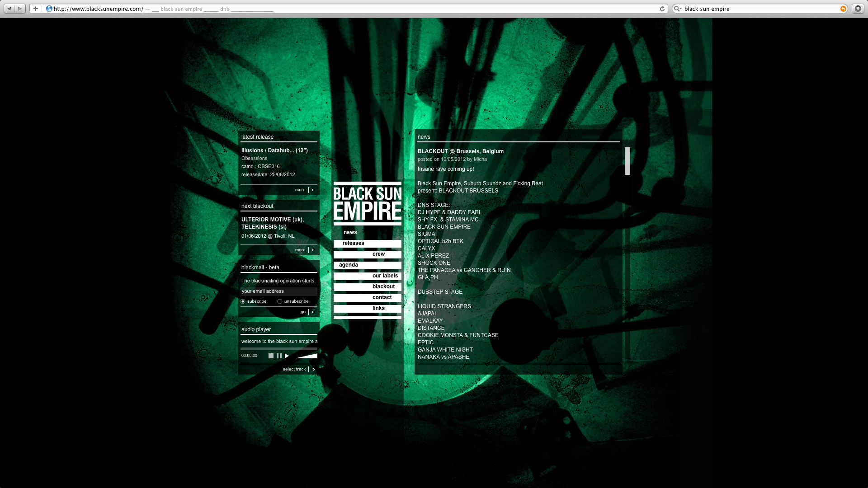868x488 pixels.
Task: Click 'OPTICAL b2b BTK' lineup entry
Action: 440,241
